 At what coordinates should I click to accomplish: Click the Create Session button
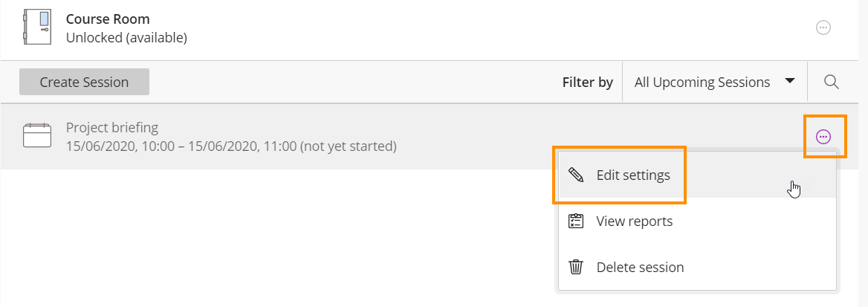coord(84,82)
